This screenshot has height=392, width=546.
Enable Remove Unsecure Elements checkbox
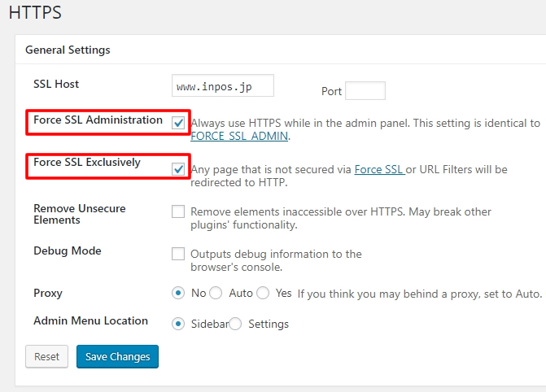click(x=178, y=211)
